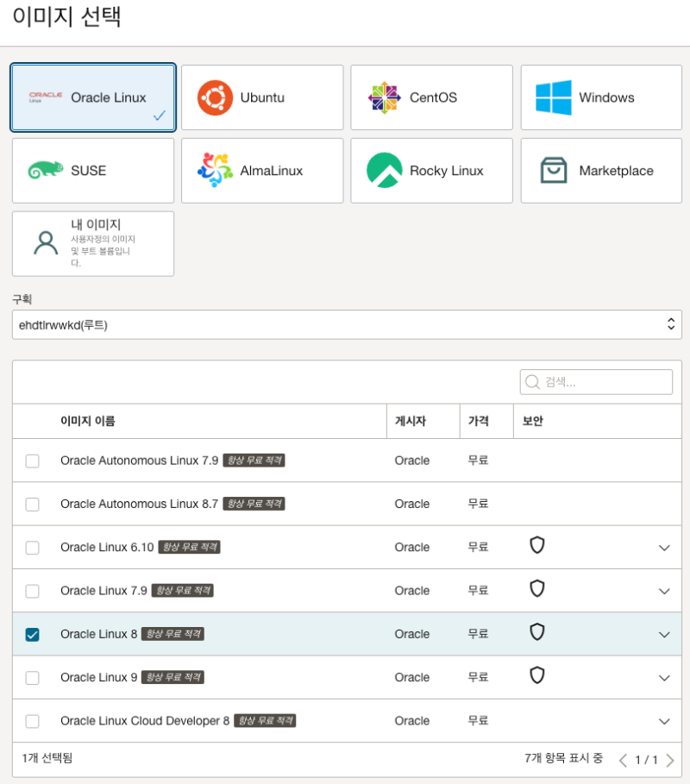
Task: Click the 7개 항목 표시 중 footer text
Action: click(563, 758)
